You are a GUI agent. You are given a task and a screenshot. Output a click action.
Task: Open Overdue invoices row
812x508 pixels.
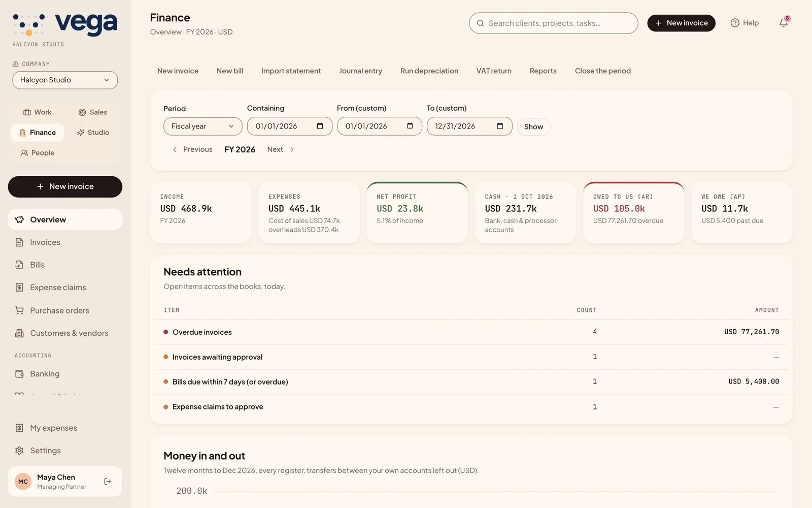click(471, 332)
